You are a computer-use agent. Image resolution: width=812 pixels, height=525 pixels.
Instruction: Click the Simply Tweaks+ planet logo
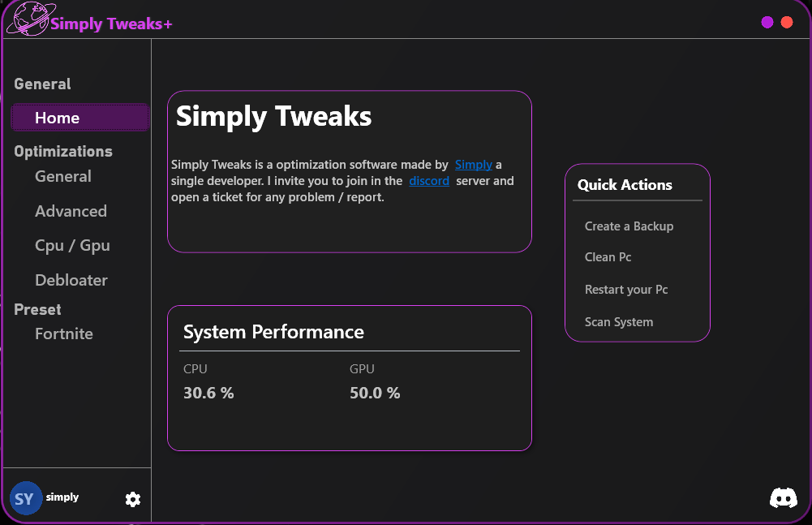(28, 21)
